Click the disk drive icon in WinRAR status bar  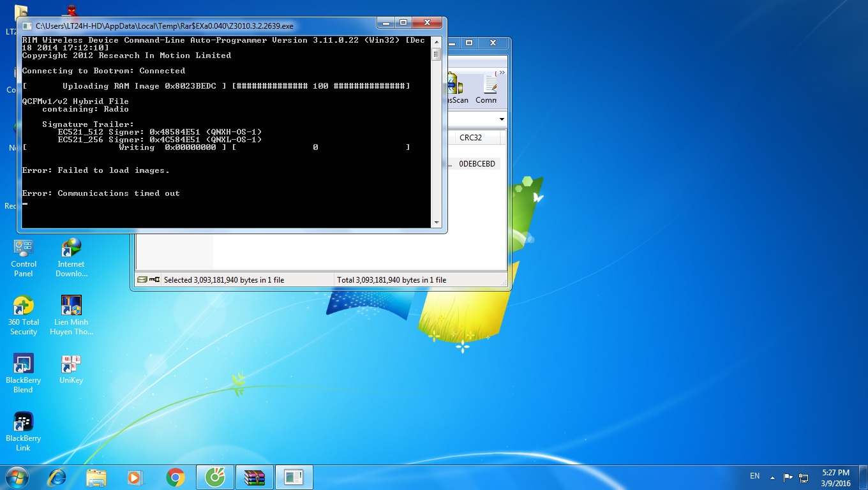142,279
